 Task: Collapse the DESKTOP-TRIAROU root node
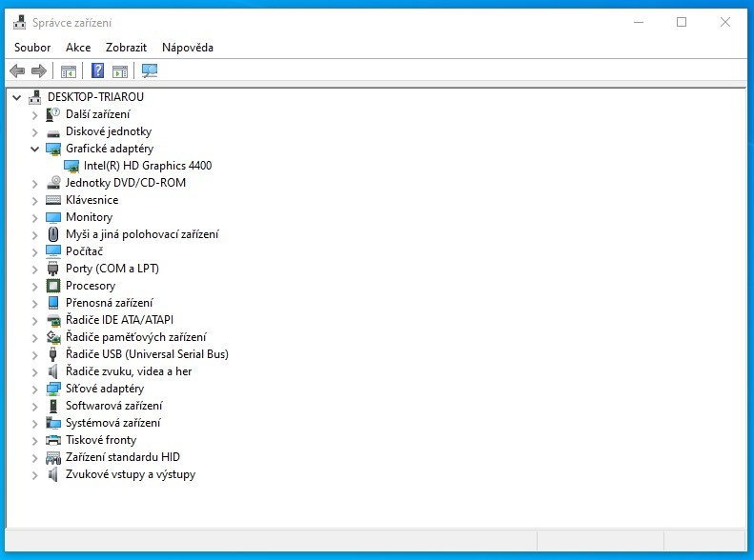tap(17, 97)
